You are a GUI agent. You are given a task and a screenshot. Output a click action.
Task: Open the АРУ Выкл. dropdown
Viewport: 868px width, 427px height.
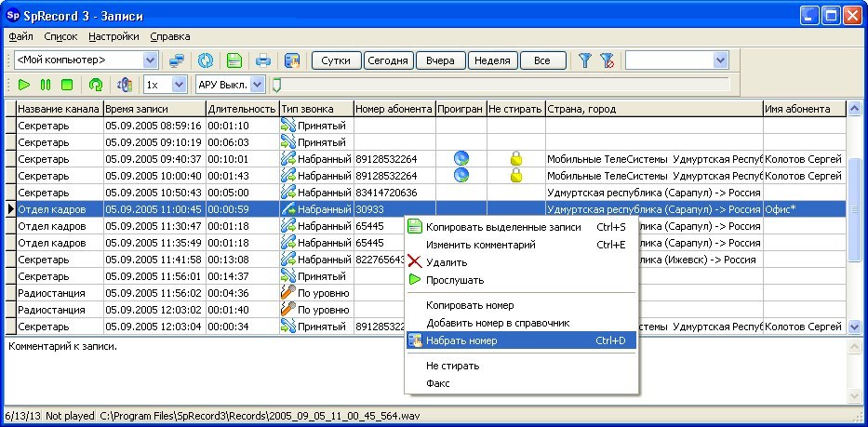[x=258, y=85]
